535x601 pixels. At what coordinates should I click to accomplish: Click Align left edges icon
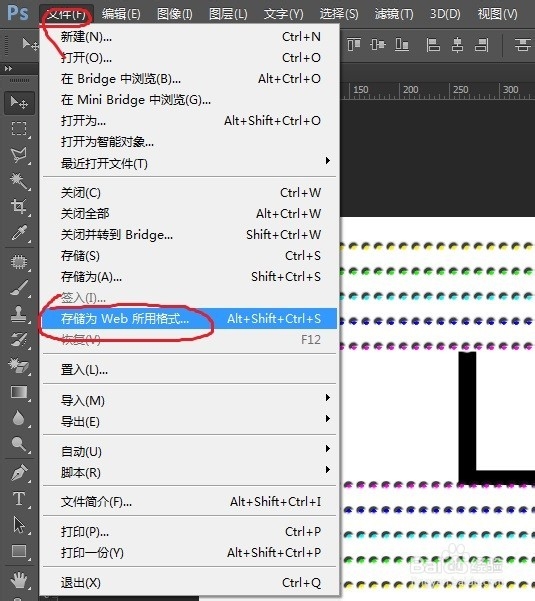pyautogui.click(x=433, y=44)
